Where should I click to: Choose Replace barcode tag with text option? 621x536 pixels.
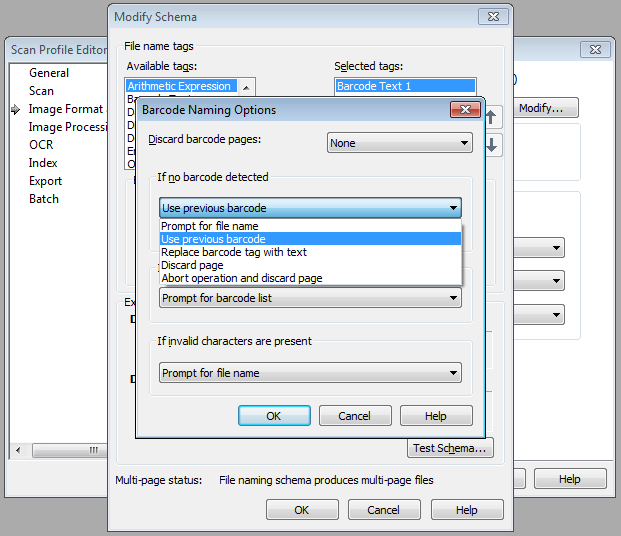tap(310, 252)
